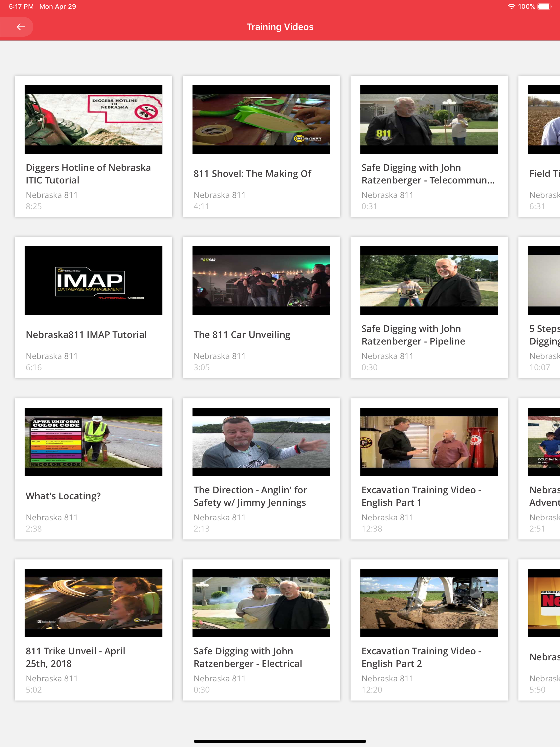560x747 pixels.
Task: Tap the Wi-Fi status icon
Action: 511,6
